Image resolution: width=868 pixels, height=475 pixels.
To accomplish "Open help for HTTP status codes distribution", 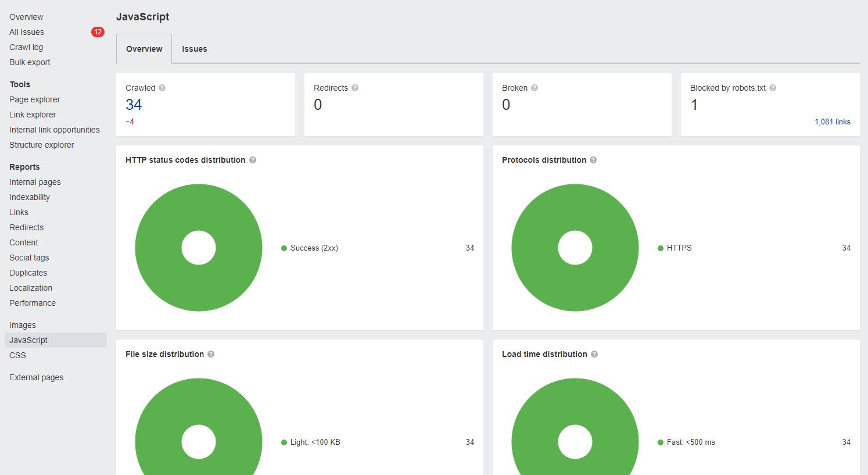I will [x=253, y=160].
